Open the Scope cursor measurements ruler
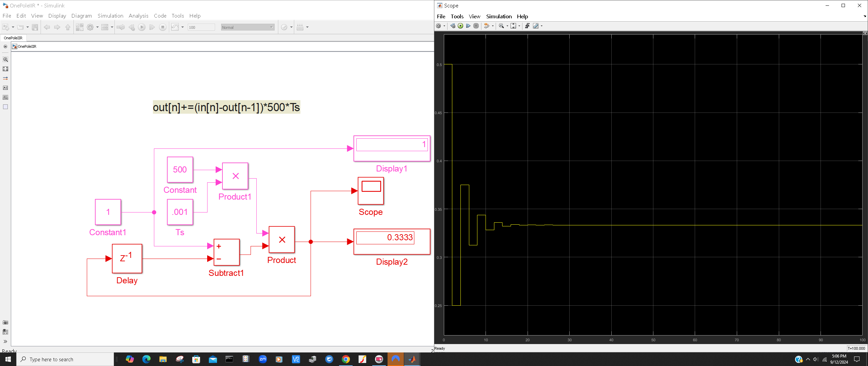The image size is (868, 366). (x=536, y=26)
